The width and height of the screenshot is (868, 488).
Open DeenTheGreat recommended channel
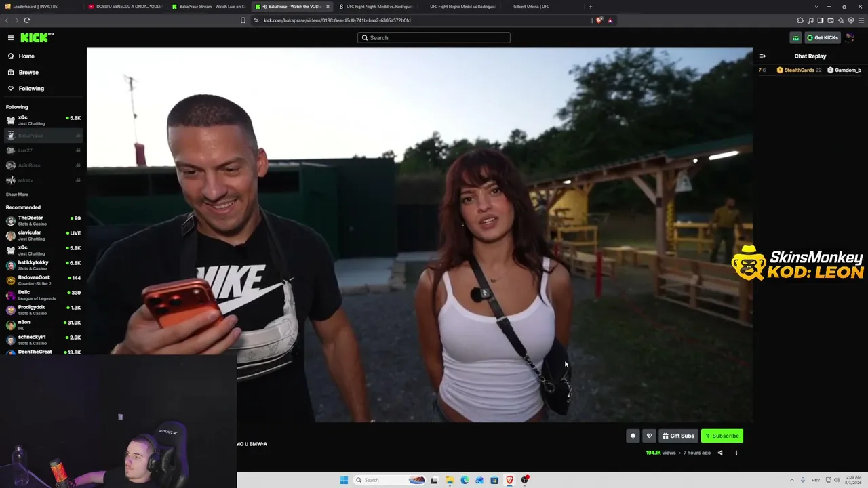pos(42,352)
